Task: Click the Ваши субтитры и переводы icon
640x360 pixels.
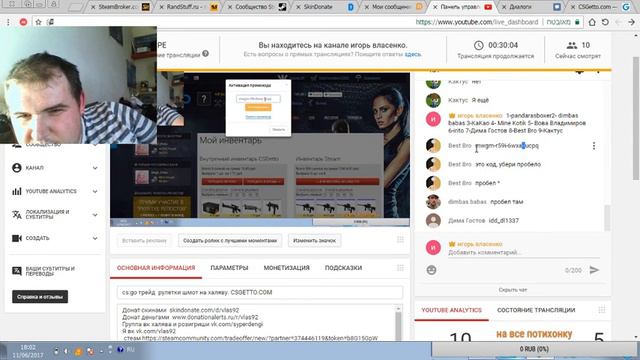Action: pos(17,271)
